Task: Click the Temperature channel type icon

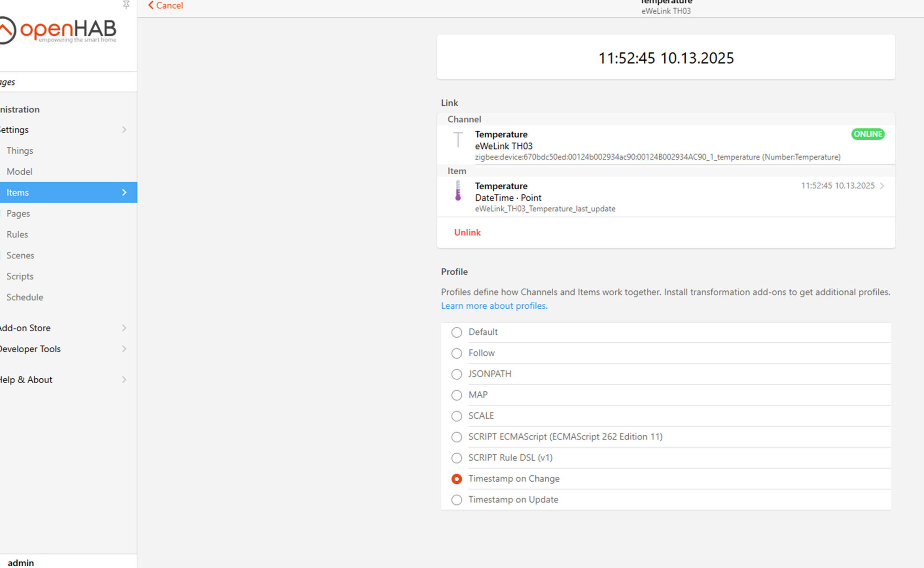Action: 458,140
